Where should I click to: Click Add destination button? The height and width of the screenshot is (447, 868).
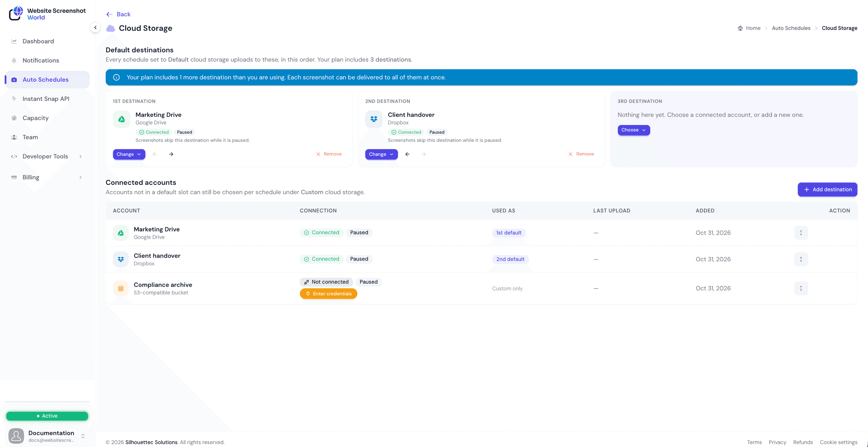pyautogui.click(x=827, y=190)
